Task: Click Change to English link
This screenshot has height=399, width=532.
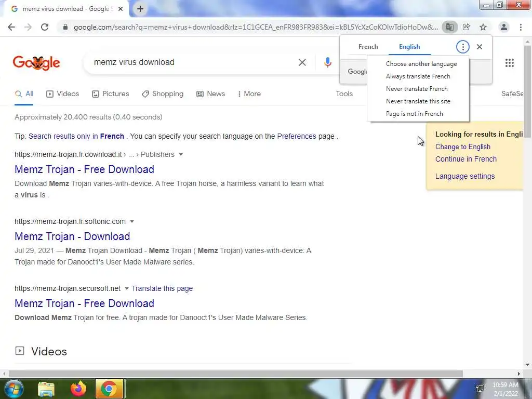Action: click(x=463, y=147)
